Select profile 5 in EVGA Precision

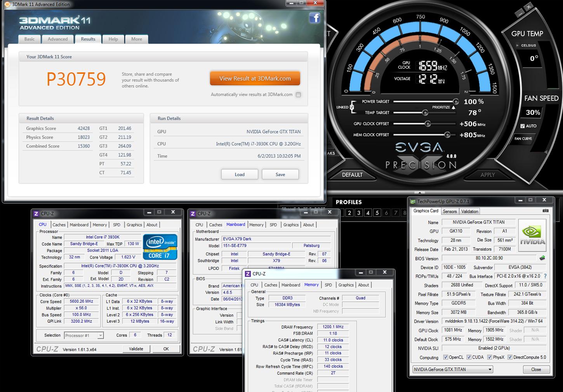(377, 213)
